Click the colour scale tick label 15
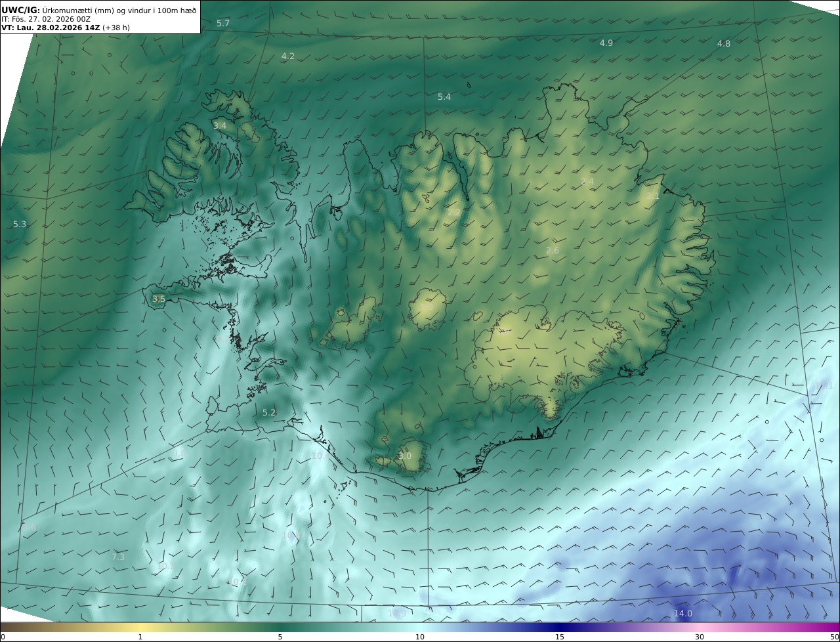 point(560,637)
